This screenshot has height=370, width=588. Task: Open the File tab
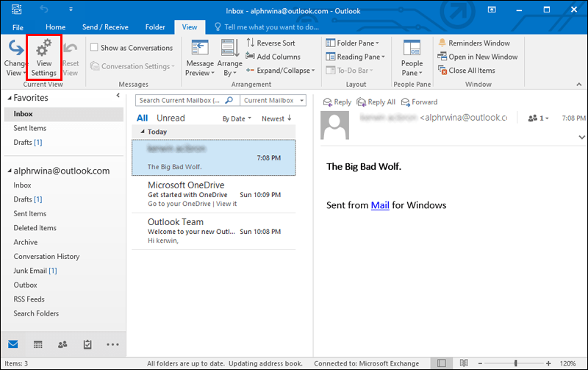point(18,27)
